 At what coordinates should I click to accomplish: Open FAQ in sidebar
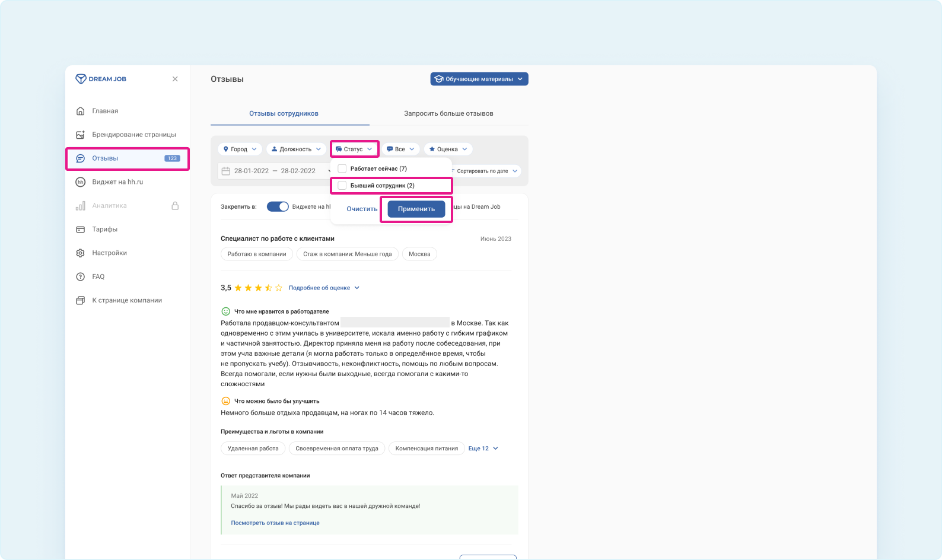98,277
